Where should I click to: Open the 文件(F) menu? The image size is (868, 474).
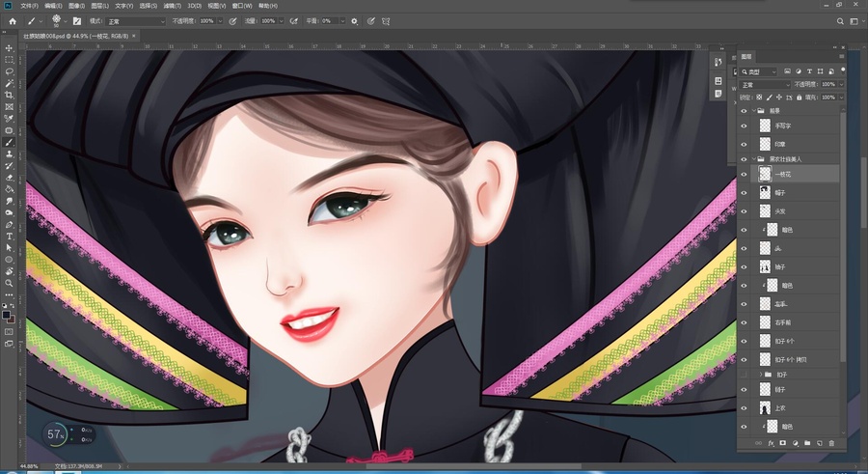[x=29, y=6]
